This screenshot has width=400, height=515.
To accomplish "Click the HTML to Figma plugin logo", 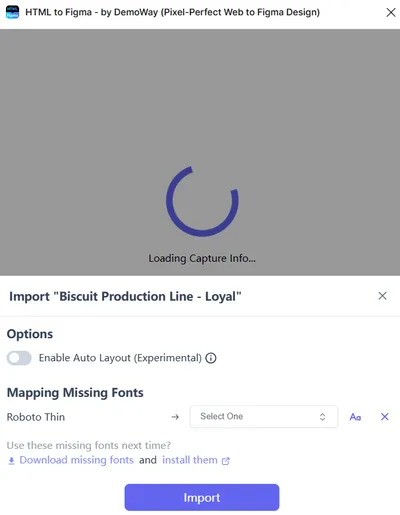I will [13, 12].
